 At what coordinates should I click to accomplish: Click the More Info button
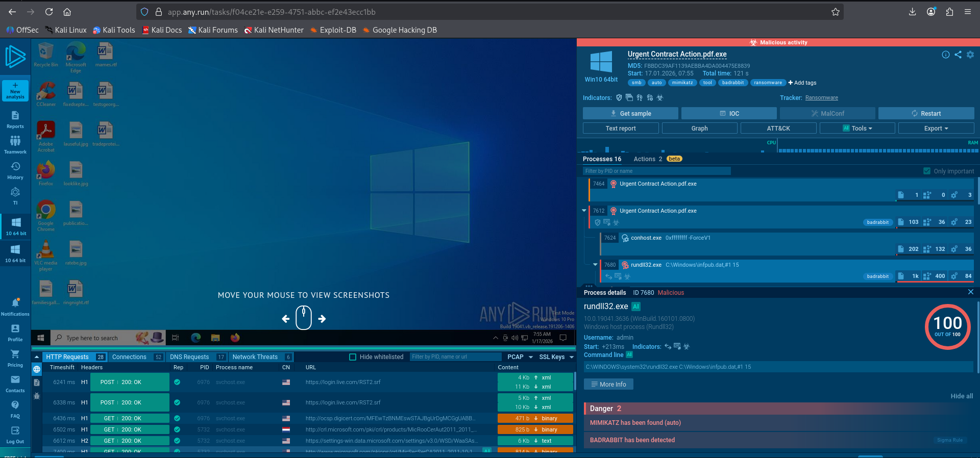click(608, 384)
